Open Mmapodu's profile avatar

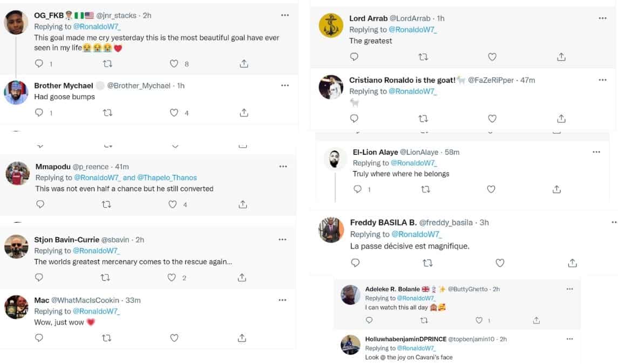(17, 173)
